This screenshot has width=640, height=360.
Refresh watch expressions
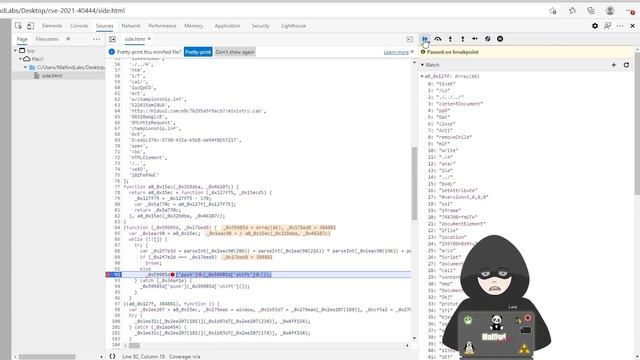[x=626, y=65]
